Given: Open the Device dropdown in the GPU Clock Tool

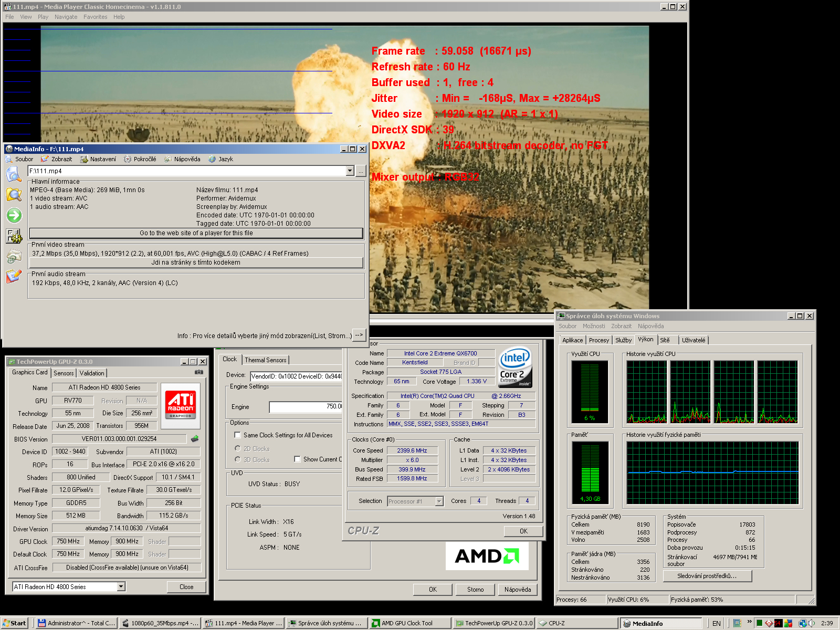Looking at the screenshot, I should click(296, 376).
